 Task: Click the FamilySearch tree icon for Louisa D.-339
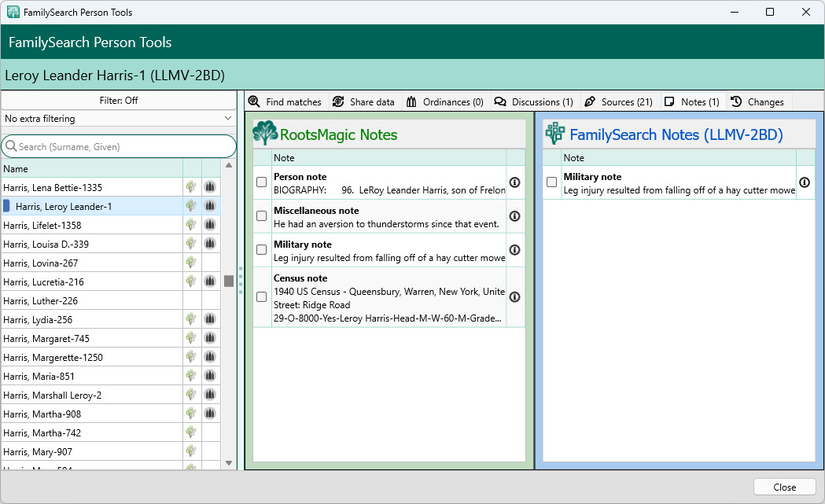pos(191,244)
